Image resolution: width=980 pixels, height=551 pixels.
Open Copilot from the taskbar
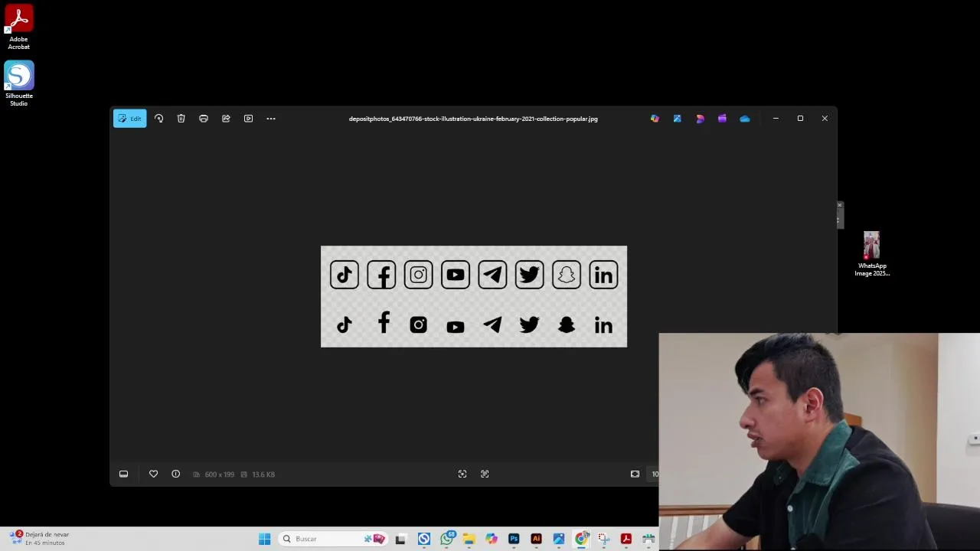point(492,539)
